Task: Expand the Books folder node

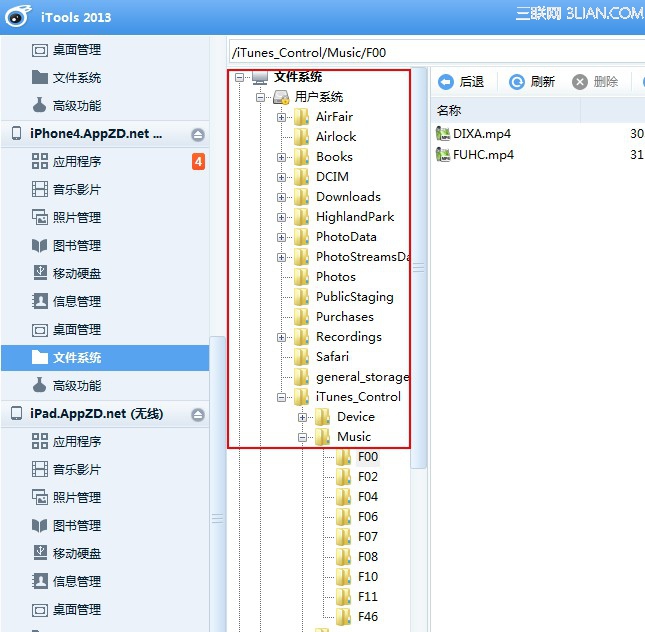Action: click(x=281, y=158)
